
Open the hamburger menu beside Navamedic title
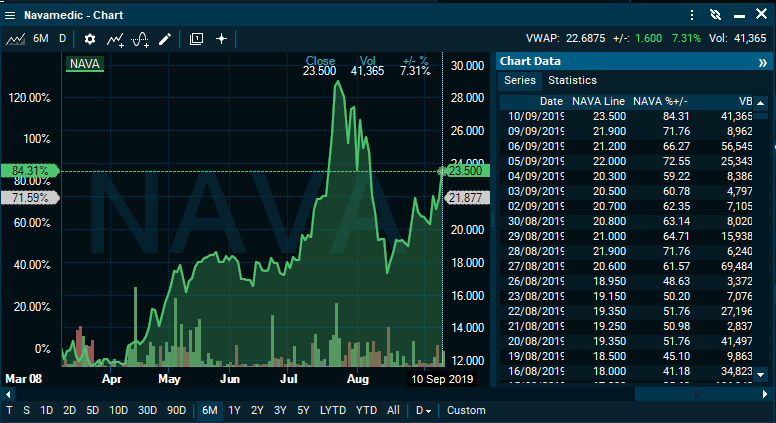click(x=10, y=16)
